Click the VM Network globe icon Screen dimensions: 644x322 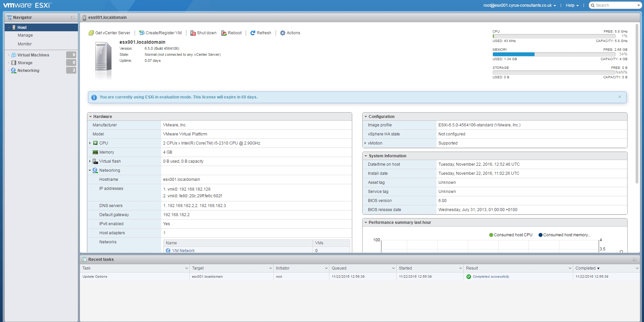coord(168,251)
